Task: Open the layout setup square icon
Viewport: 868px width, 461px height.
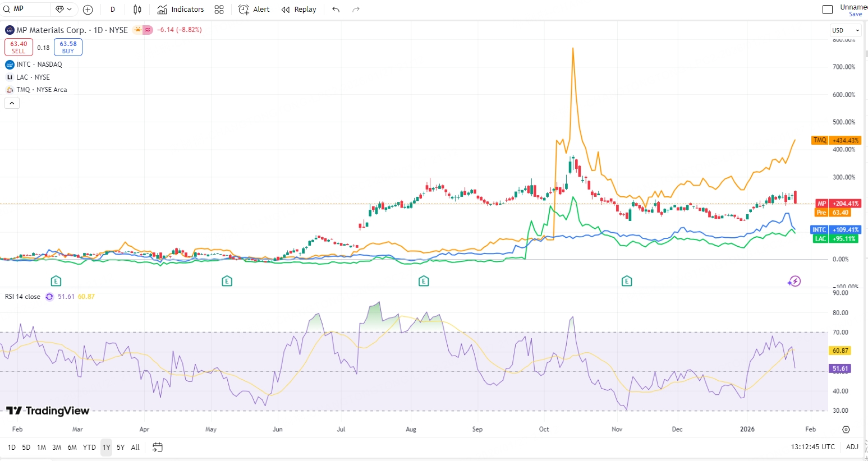Action: 827,10
